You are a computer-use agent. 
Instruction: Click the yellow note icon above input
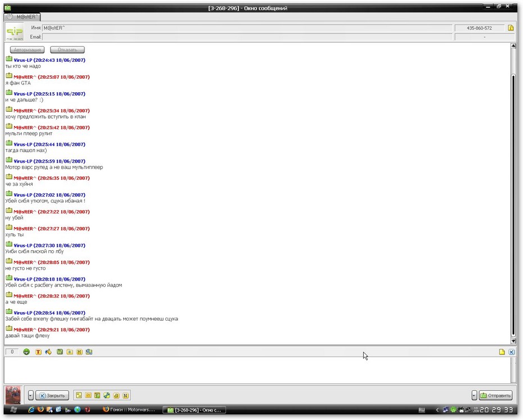[x=502, y=352]
